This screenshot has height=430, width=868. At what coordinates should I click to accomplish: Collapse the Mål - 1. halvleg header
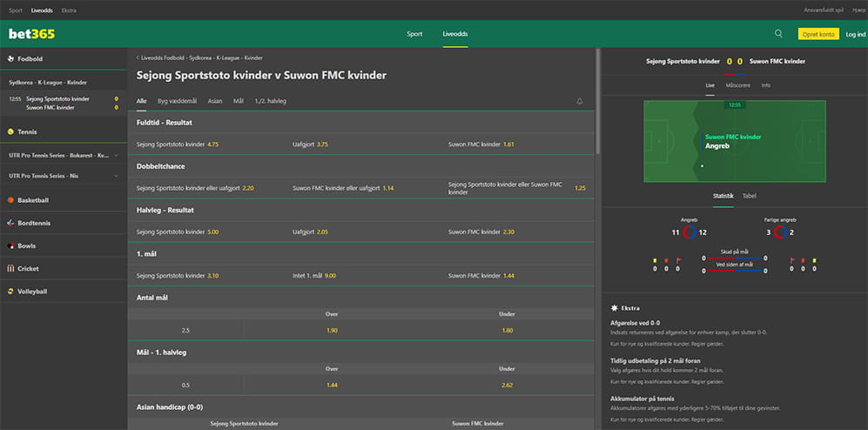click(361, 352)
